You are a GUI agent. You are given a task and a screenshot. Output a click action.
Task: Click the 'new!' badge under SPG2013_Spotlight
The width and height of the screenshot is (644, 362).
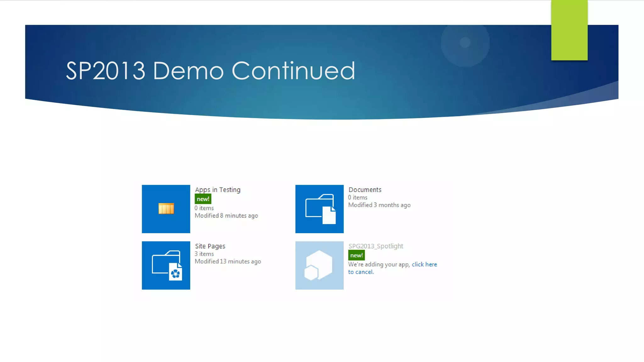point(356,255)
